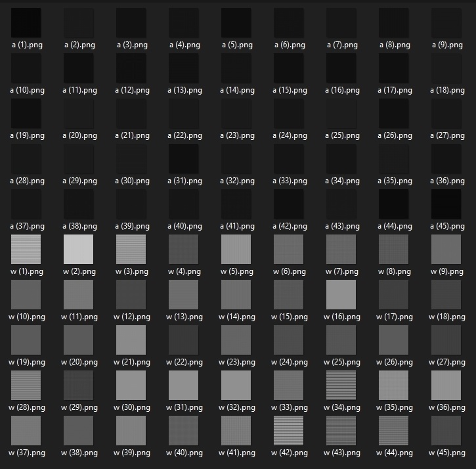The height and width of the screenshot is (469, 476).
Task: Click the striped w (42).png thumbnail
Action: pyautogui.click(x=288, y=430)
